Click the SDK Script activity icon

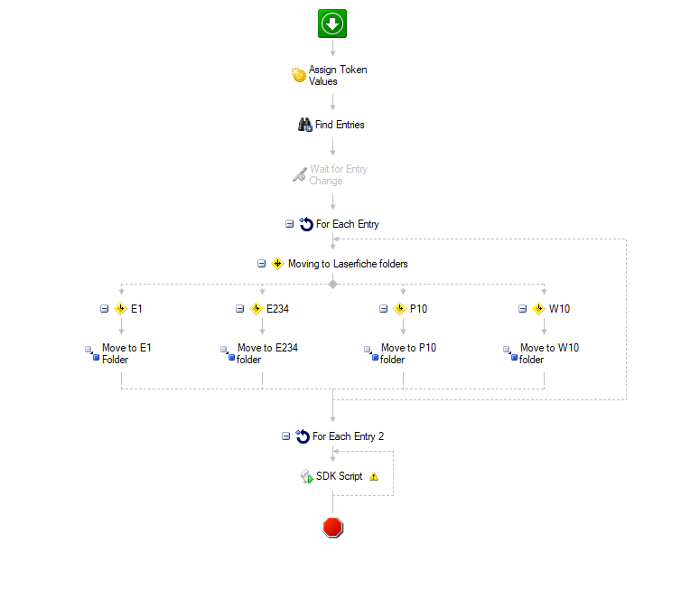pos(306,476)
